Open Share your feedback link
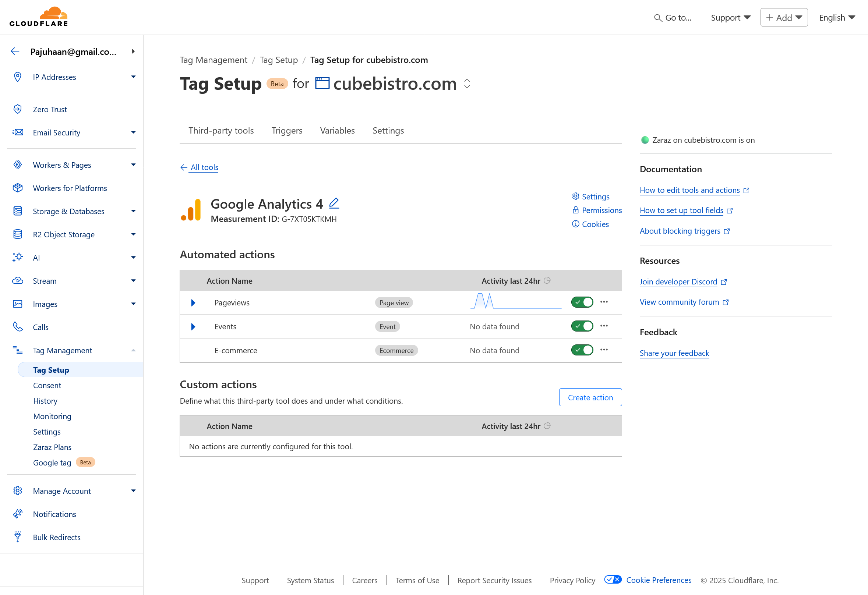This screenshot has width=868, height=595. [x=674, y=353]
